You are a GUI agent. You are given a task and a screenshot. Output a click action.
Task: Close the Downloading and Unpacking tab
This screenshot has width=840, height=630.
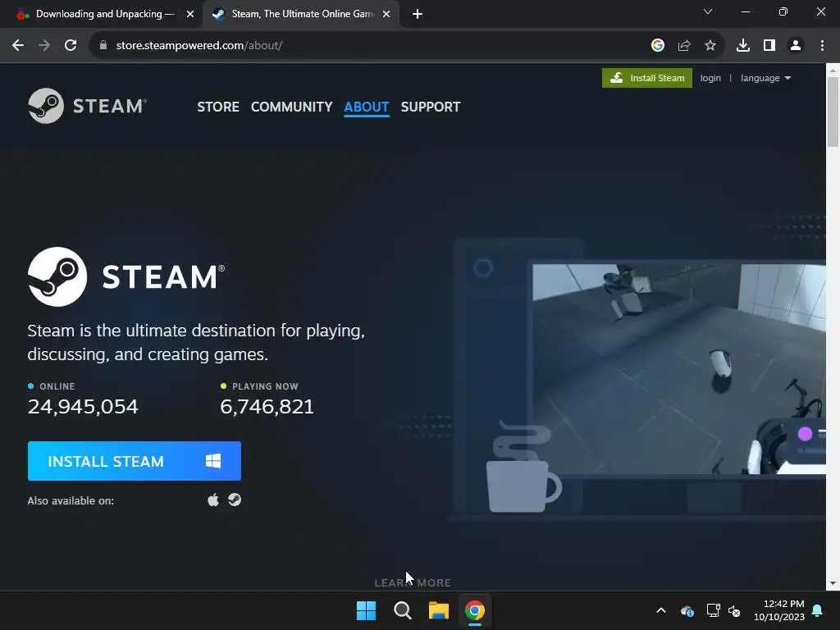(190, 14)
